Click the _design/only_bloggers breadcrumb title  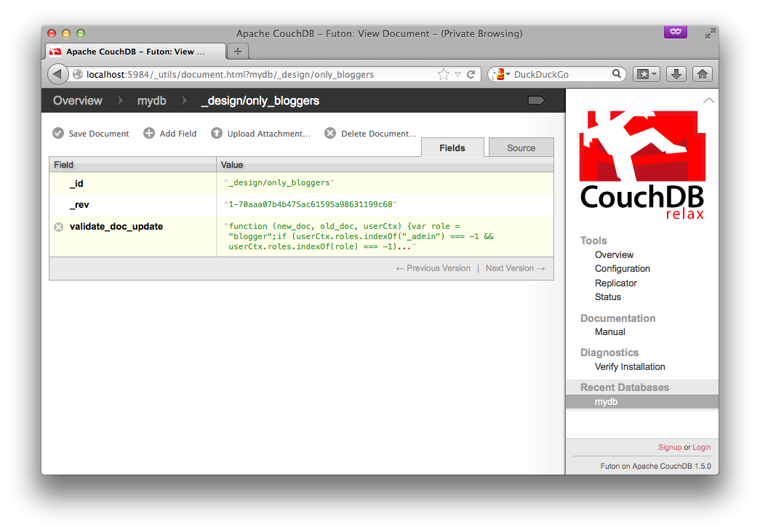click(260, 101)
